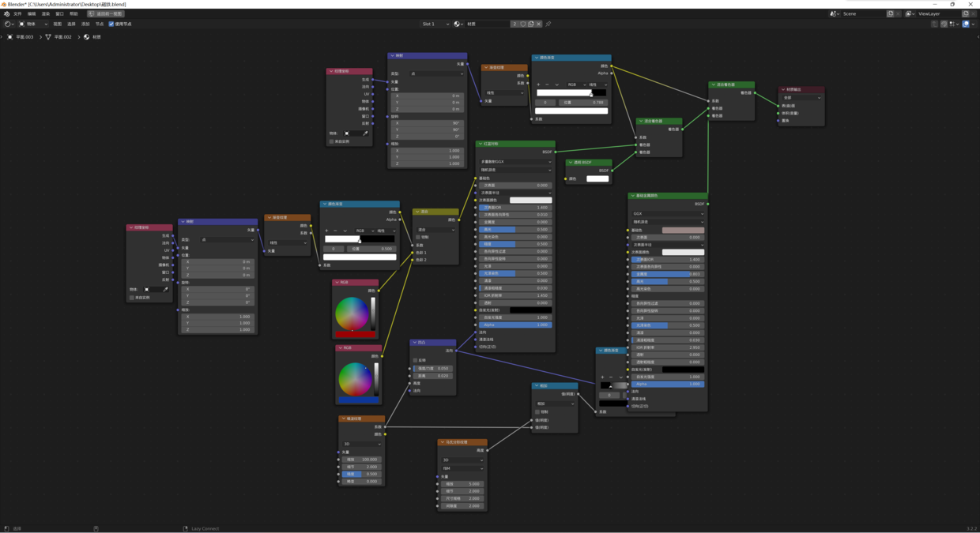The height and width of the screenshot is (533, 980).
Task: Click the 平面.003 object breadcrumb icon
Action: 10,37
